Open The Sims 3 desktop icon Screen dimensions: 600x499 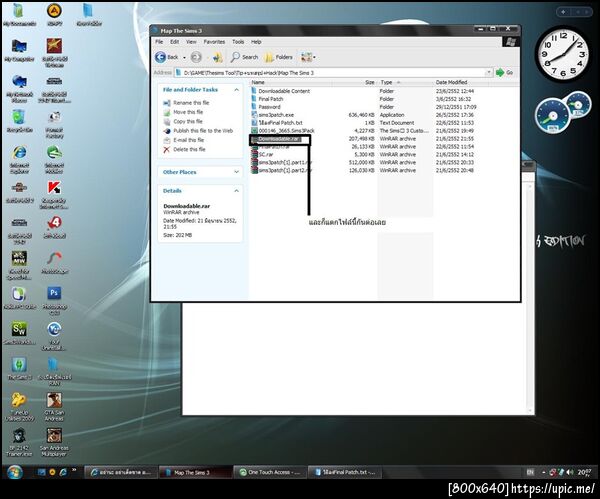coord(19,368)
